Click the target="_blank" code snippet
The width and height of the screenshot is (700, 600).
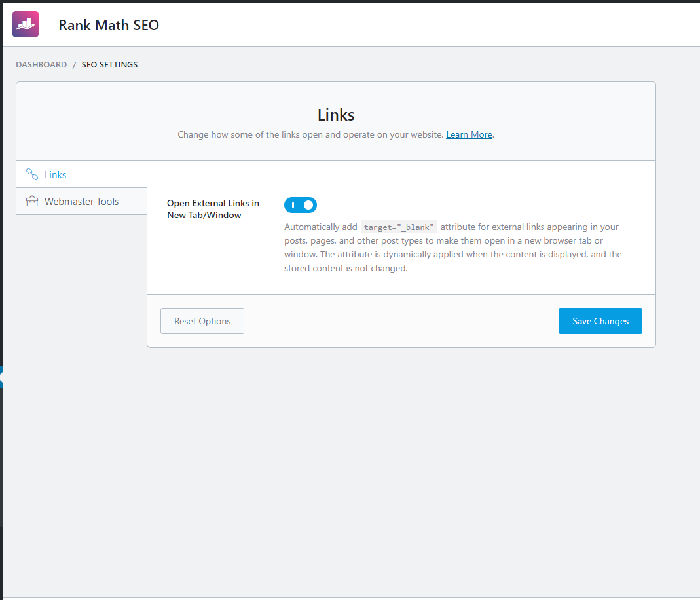[x=399, y=227]
